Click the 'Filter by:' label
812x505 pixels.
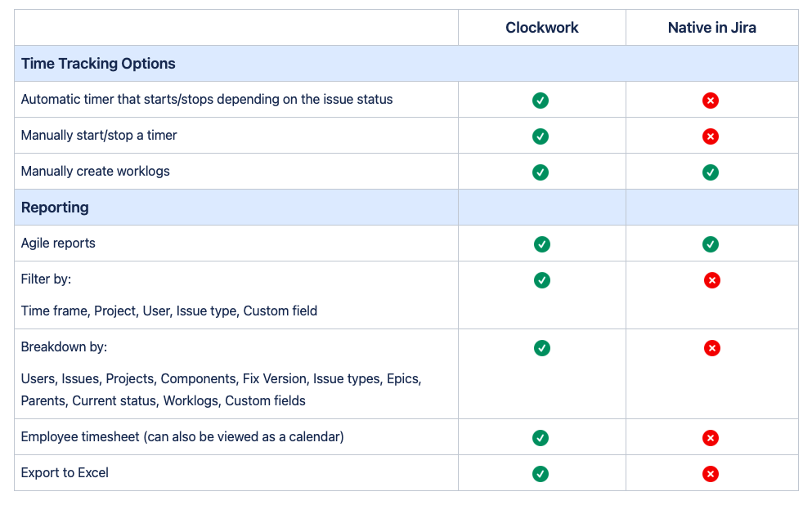click(46, 279)
